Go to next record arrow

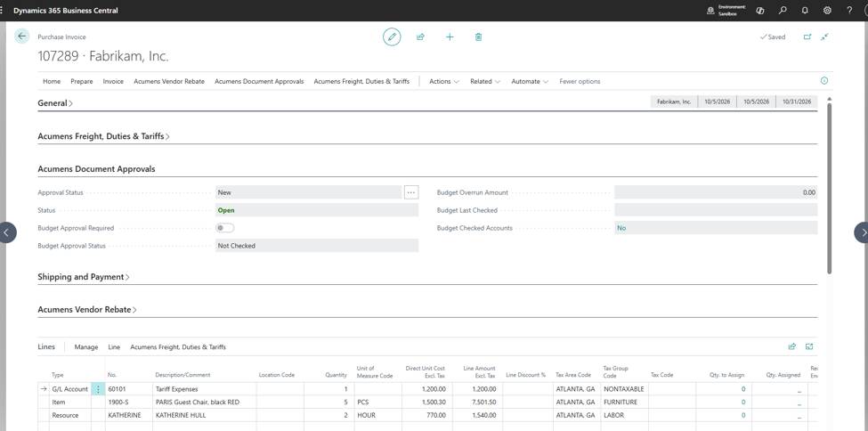(862, 232)
